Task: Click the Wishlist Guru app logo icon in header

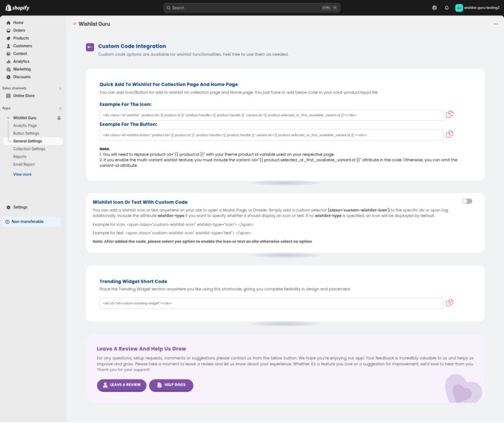Action: point(75,24)
